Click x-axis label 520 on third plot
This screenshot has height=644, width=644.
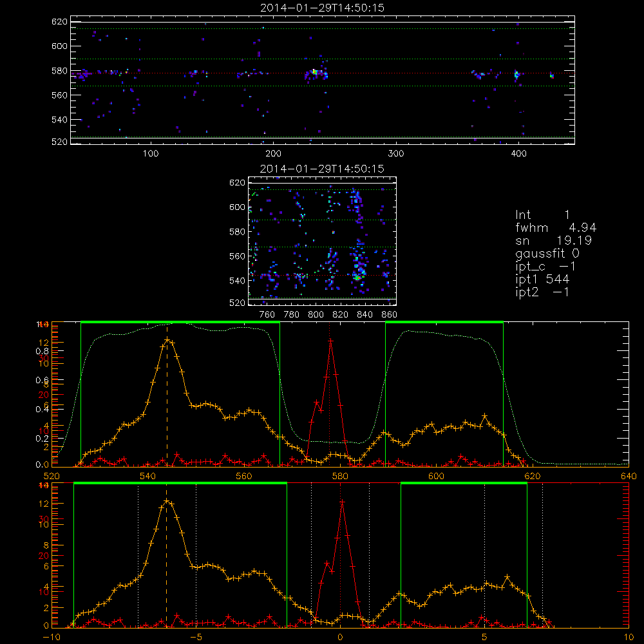click(x=52, y=476)
